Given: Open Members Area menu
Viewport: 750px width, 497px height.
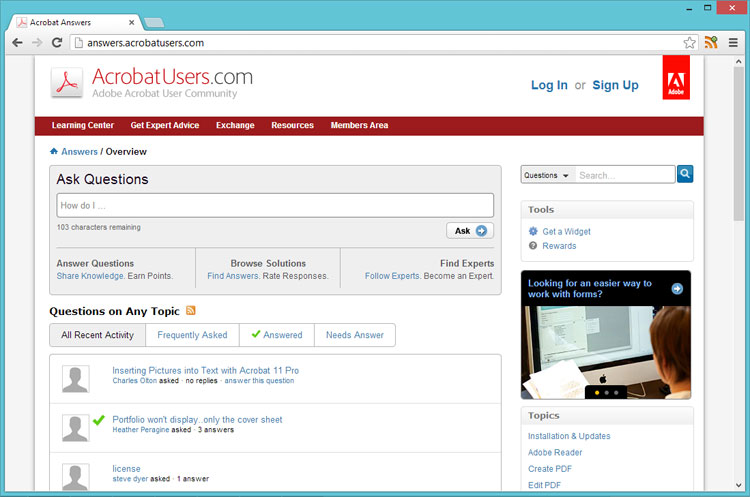Looking at the screenshot, I should [x=359, y=125].
